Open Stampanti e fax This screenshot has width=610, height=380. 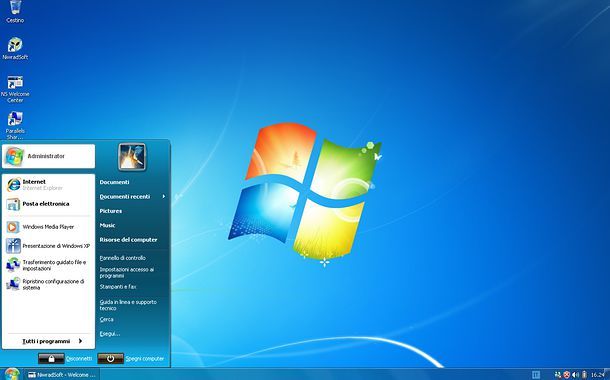coord(118,287)
